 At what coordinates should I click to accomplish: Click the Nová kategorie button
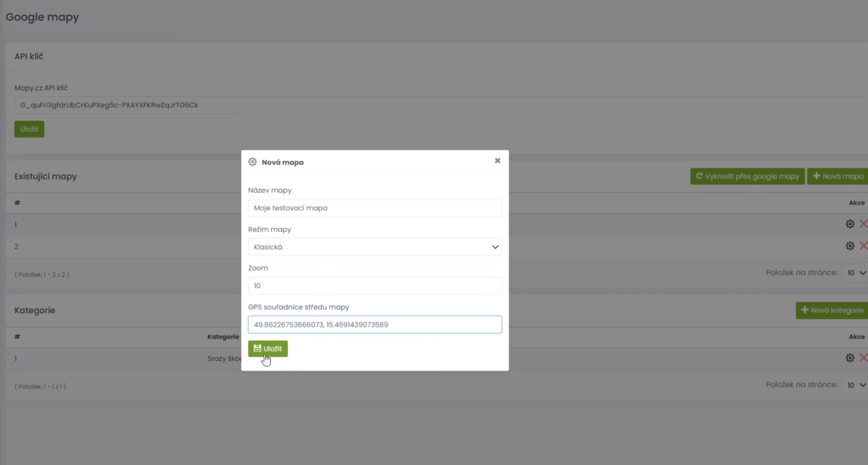(832, 310)
